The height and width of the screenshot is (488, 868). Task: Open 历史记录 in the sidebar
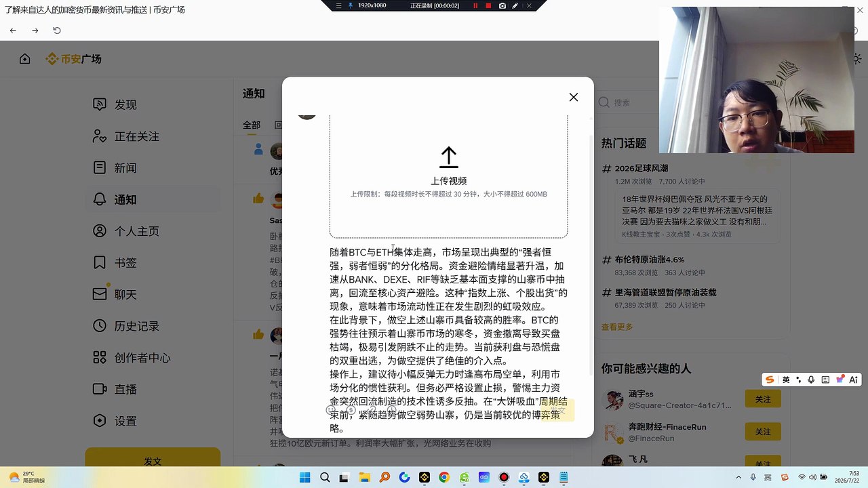[136, 326]
